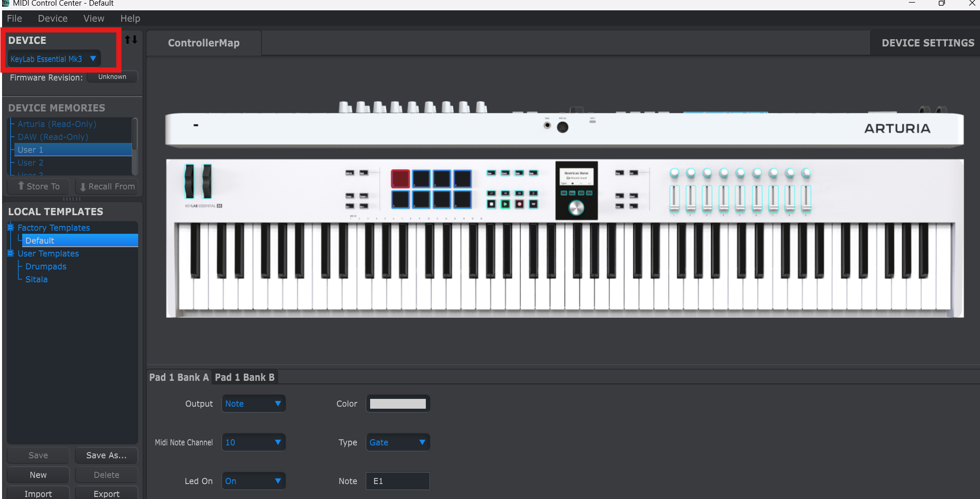This screenshot has width=980, height=499.
Task: Click the Stop transport button
Action: (x=491, y=204)
